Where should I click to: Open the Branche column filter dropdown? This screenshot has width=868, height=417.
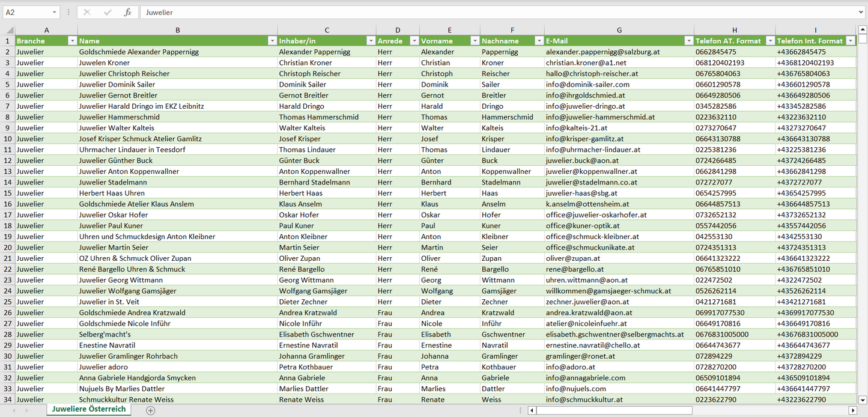click(x=72, y=41)
